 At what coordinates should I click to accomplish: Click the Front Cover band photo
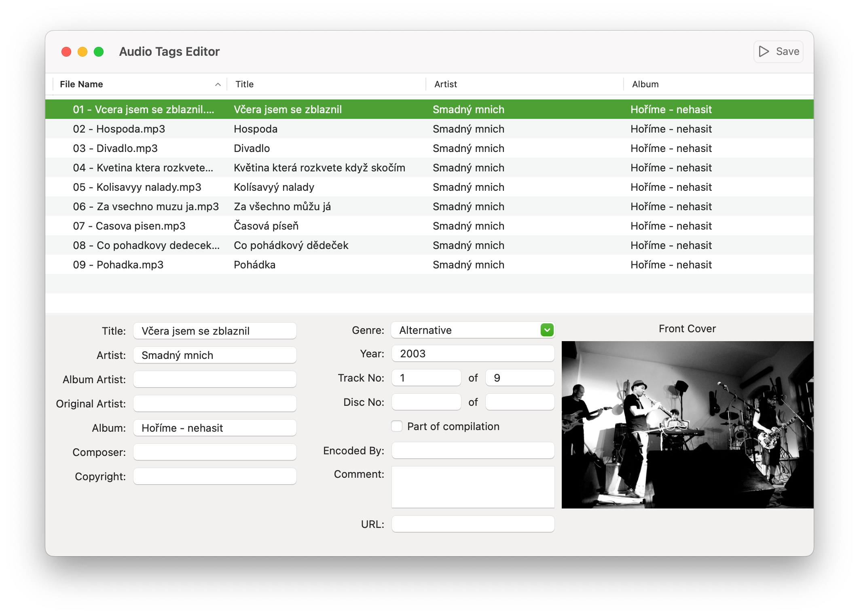tap(687, 424)
